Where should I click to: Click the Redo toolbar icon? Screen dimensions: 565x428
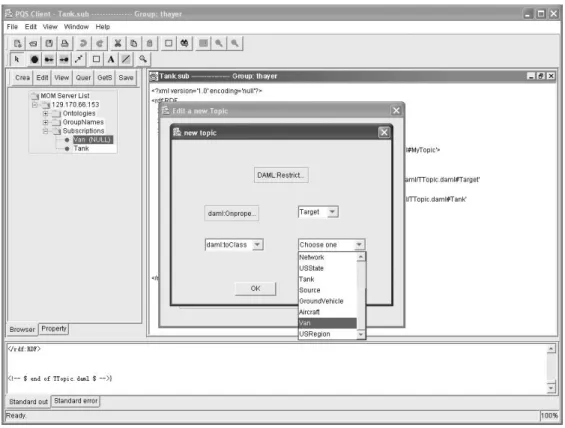[x=99, y=44]
